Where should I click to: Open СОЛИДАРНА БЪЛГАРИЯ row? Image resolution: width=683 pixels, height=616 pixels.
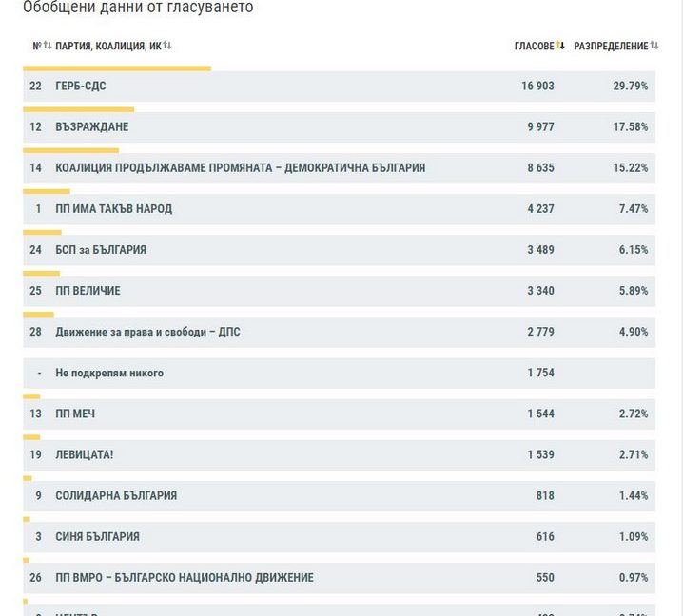(116, 496)
